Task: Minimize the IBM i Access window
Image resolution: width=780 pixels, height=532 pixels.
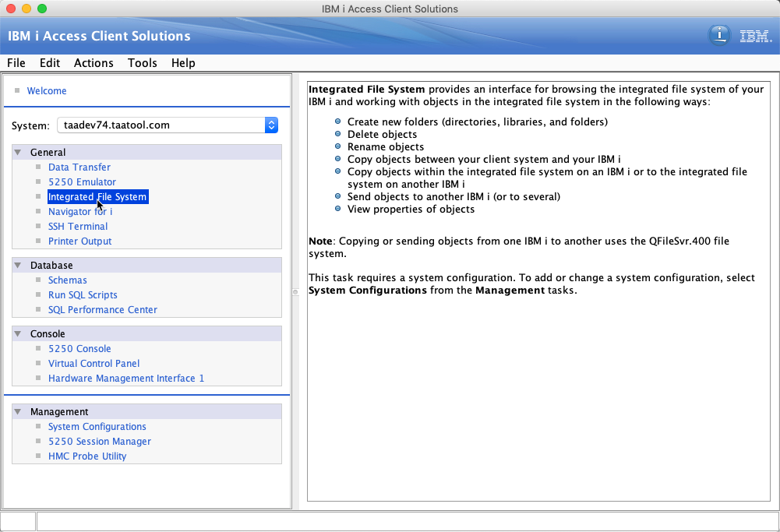Action: 26,9
